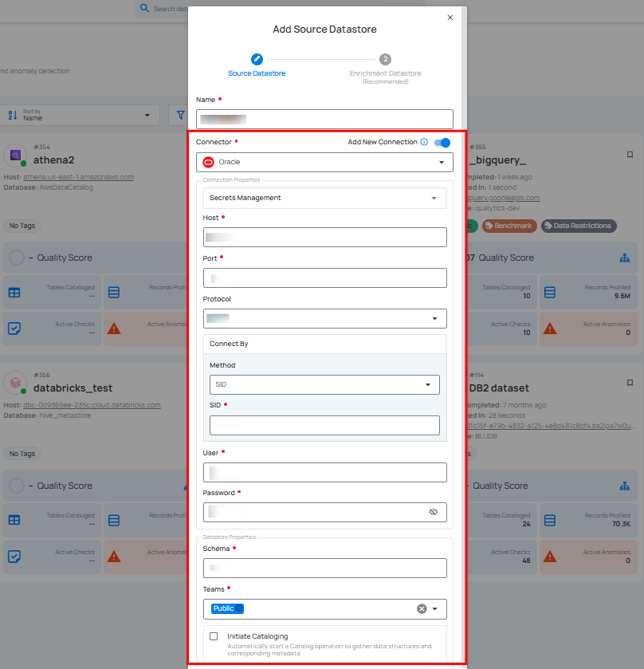644x669 pixels.
Task: Switch to the Enrichment Datastore step
Action: pos(385,59)
